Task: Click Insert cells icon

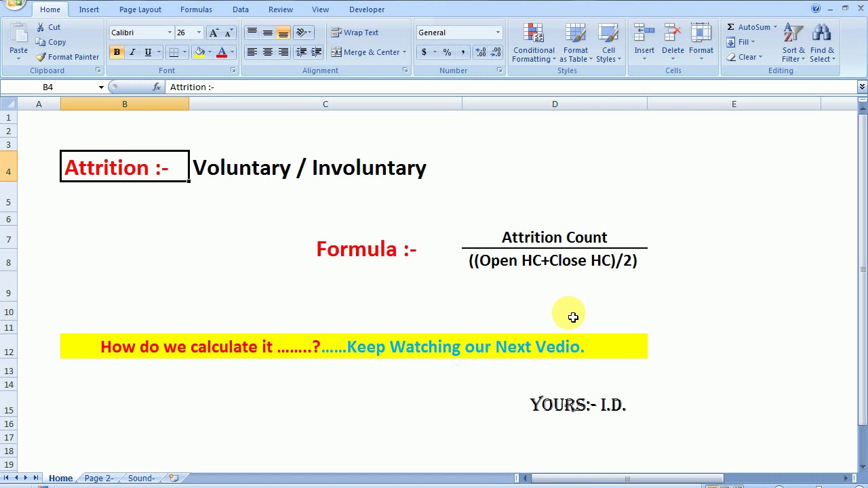Action: pos(644,34)
